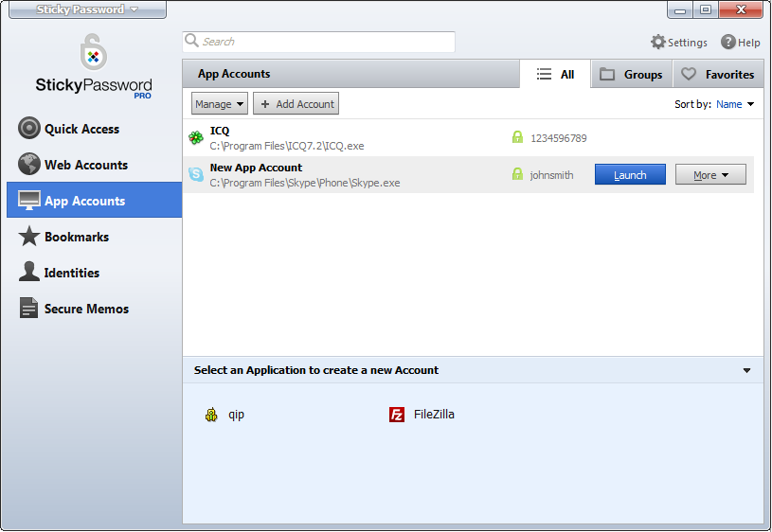Screen dimensions: 772x532
Task: Change Sort by Name dropdown
Action: click(x=734, y=104)
